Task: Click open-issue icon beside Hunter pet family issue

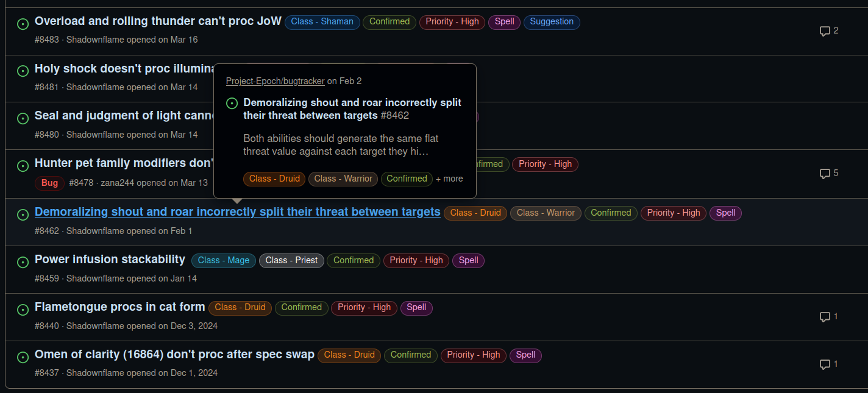Action: tap(23, 166)
